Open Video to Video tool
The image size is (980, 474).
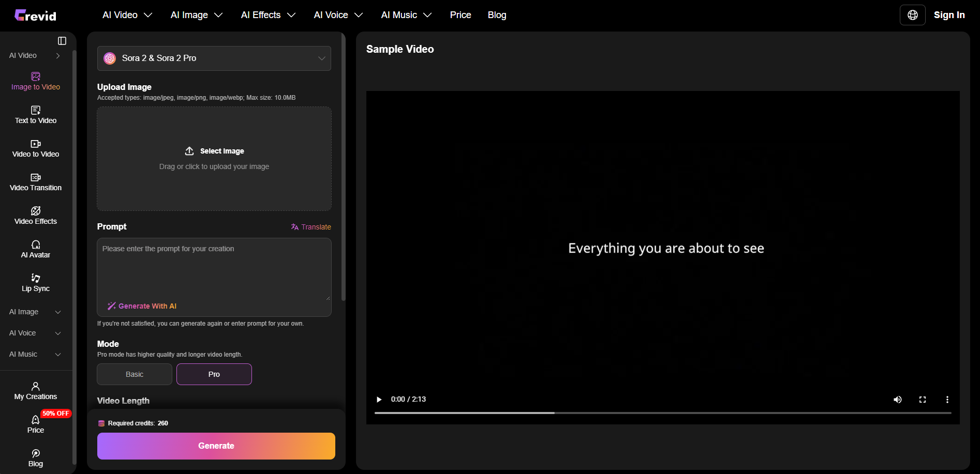36,149
